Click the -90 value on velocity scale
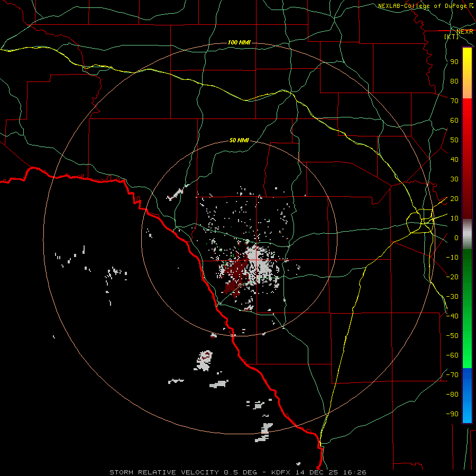The height and width of the screenshot is (476, 476). pos(452,414)
